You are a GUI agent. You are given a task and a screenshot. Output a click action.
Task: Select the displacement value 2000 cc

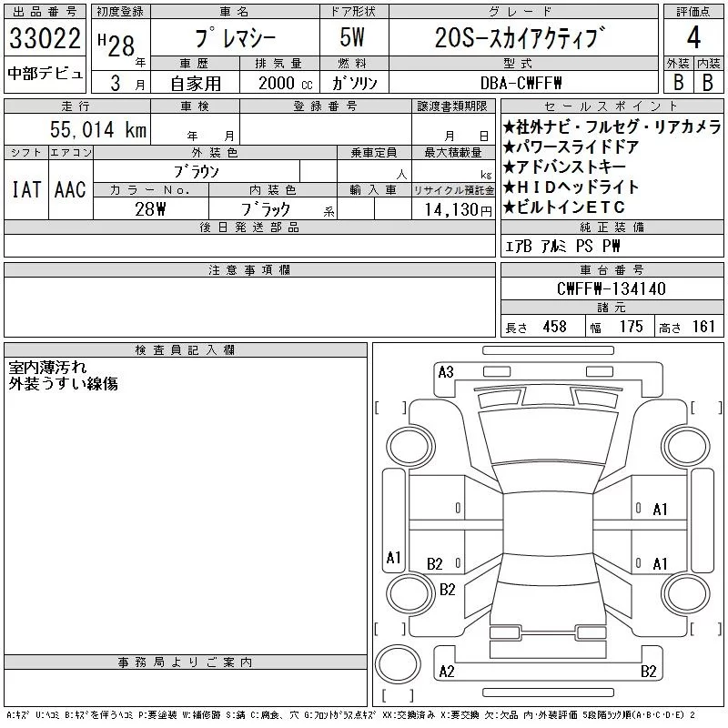point(286,84)
